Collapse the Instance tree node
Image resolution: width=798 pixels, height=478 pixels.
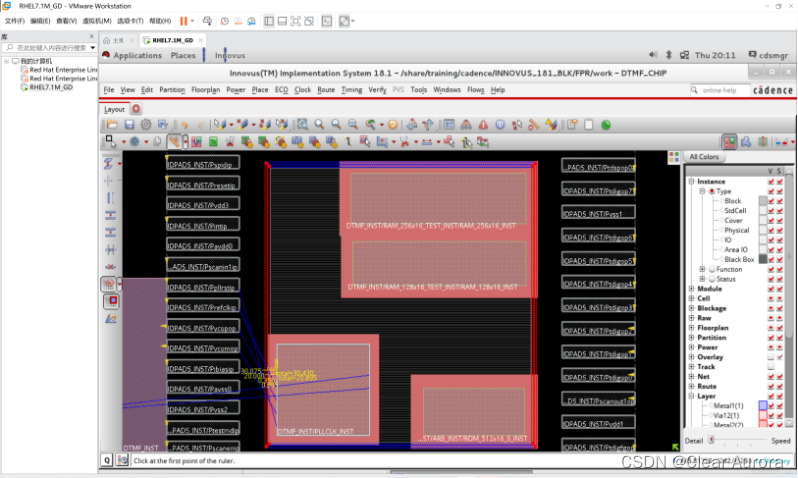(692, 182)
